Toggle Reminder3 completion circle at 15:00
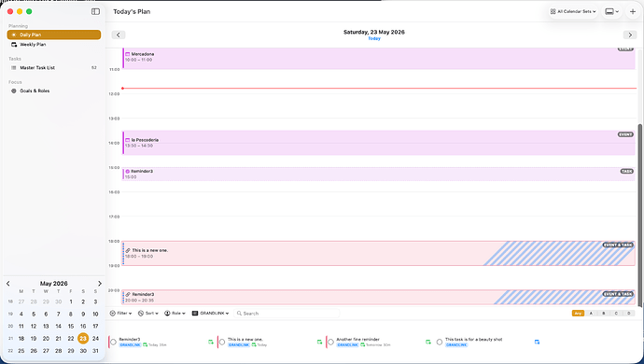This screenshot has width=644, height=364. (127, 172)
